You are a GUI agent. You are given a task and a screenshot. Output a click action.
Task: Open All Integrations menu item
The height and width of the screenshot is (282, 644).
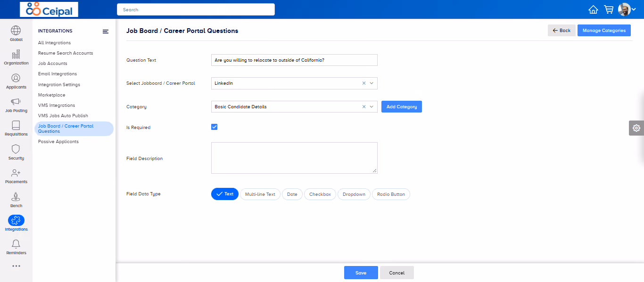pyautogui.click(x=55, y=43)
